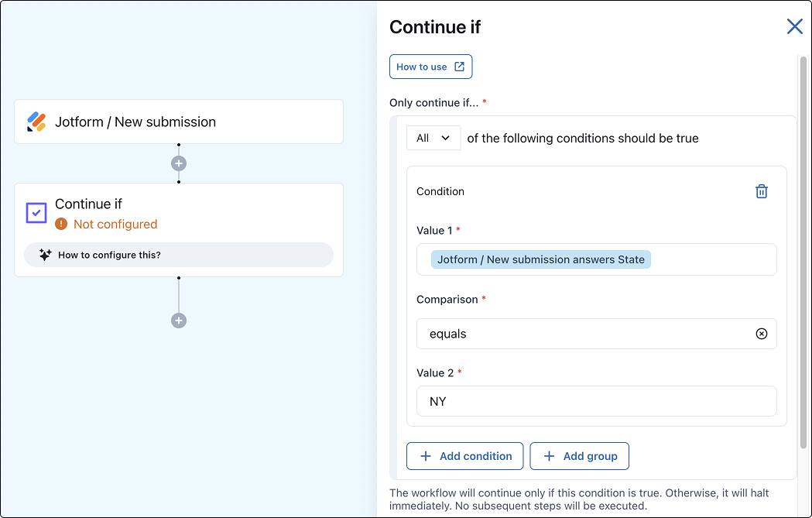Delete the condition with trash icon

tap(761, 191)
